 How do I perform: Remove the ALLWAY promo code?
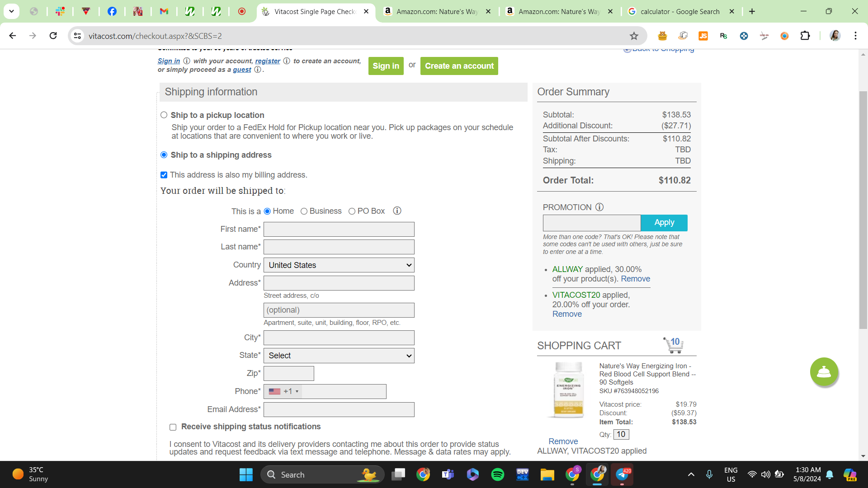(635, 279)
